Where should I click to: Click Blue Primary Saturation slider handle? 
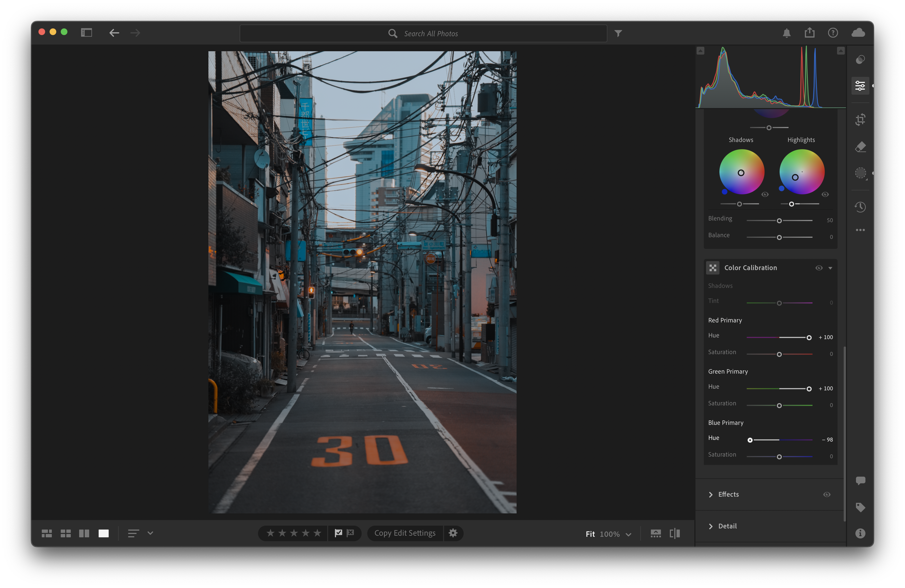click(x=779, y=457)
